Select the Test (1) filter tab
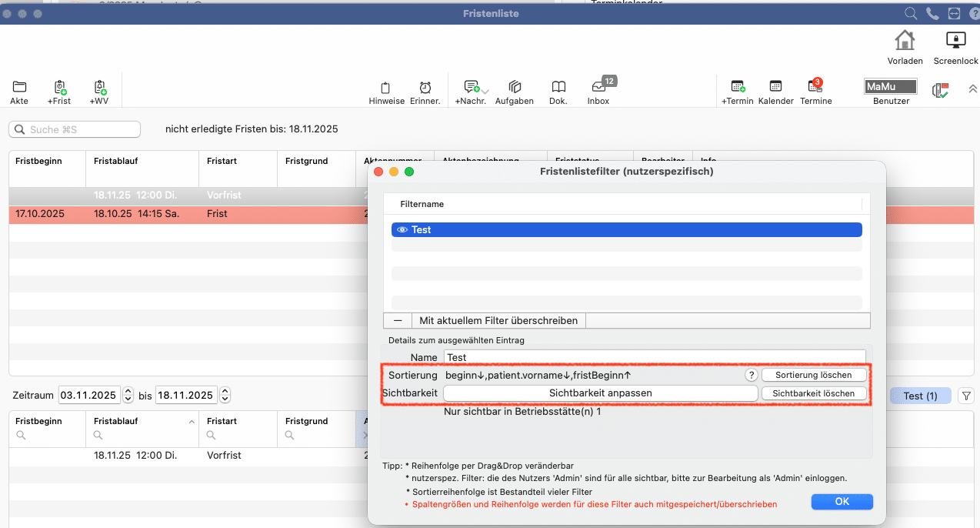The height and width of the screenshot is (528, 980). [920, 396]
